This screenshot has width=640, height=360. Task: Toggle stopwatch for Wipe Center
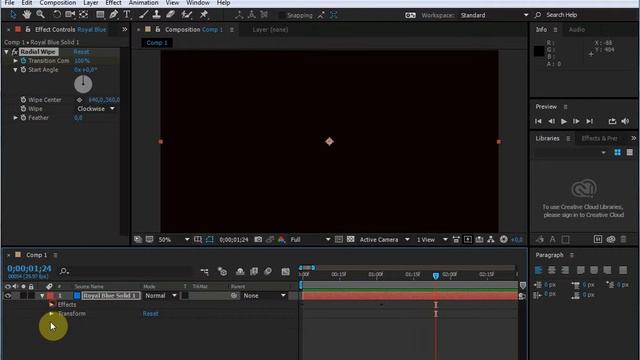tap(23, 100)
